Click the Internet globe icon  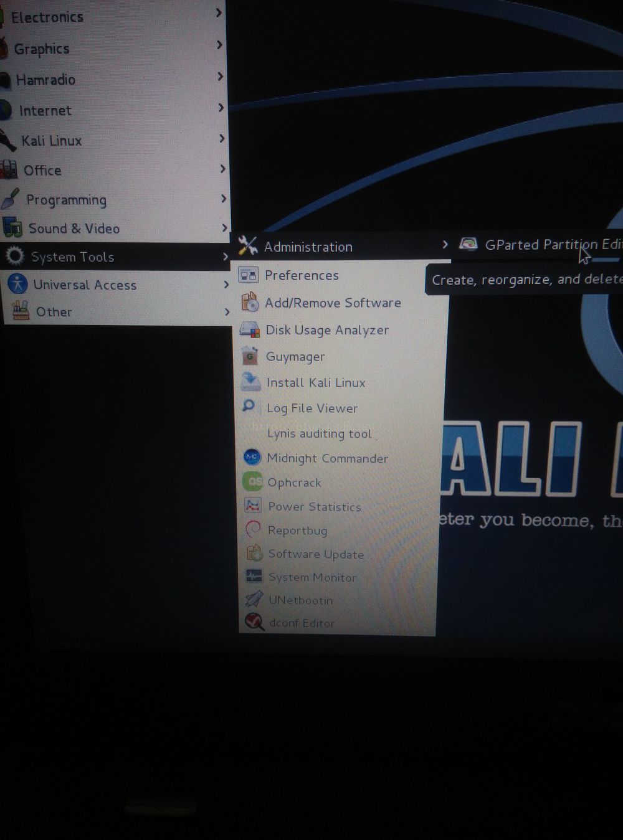[6, 110]
